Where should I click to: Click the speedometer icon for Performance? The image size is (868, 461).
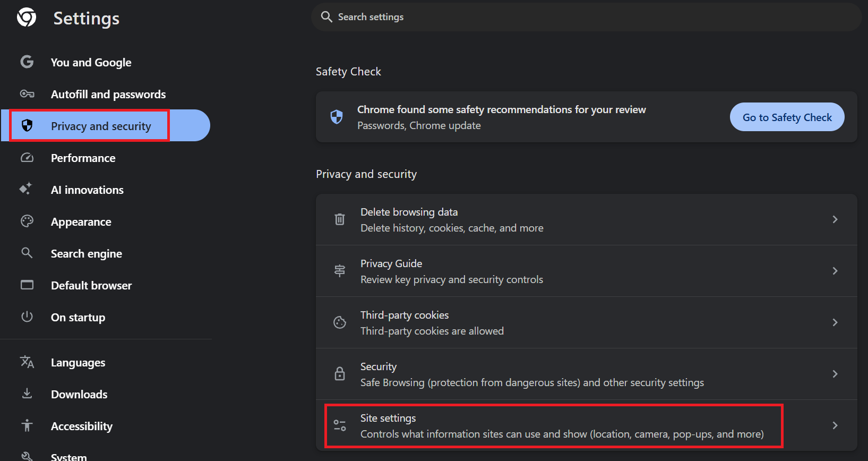27,158
